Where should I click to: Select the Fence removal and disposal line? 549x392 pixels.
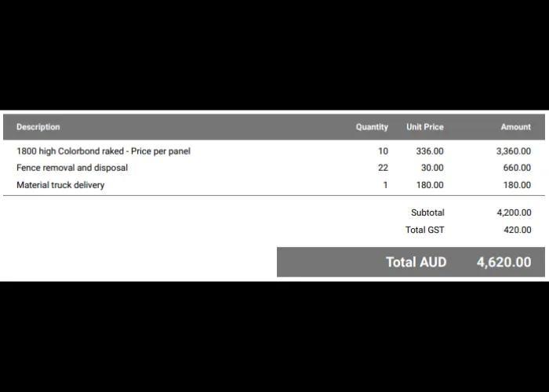(x=274, y=168)
